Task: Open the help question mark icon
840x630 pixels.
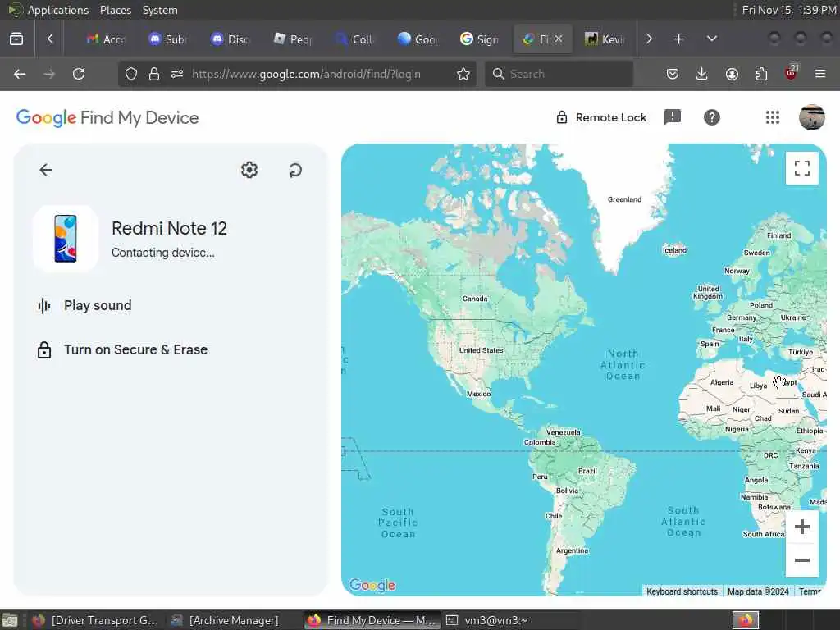Action: point(711,117)
